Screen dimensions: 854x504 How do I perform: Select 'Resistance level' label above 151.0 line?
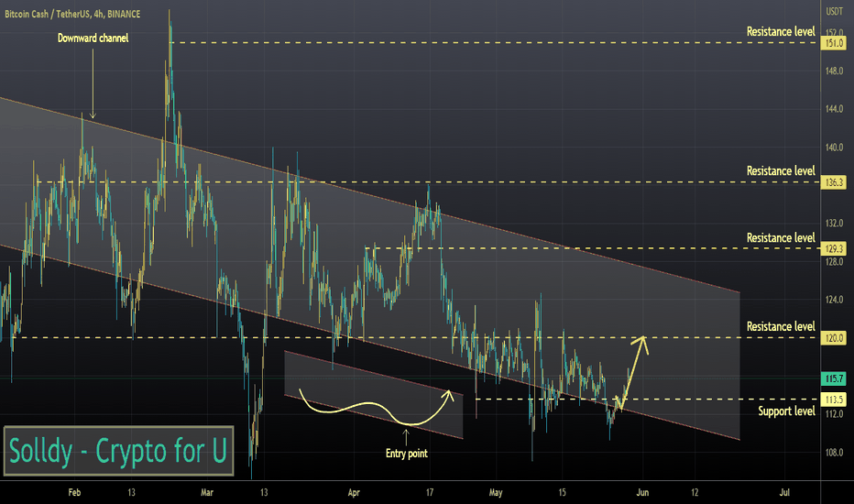(781, 31)
